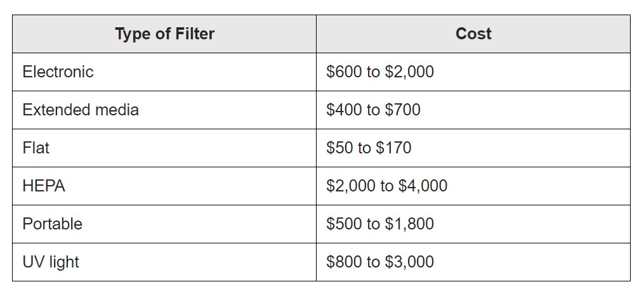Click the $500 to $1,800 cost cell
The width and height of the screenshot is (644, 296).
[x=473, y=224]
